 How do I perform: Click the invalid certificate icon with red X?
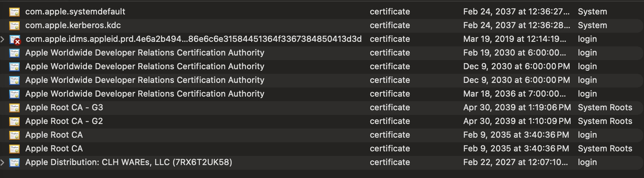point(15,40)
